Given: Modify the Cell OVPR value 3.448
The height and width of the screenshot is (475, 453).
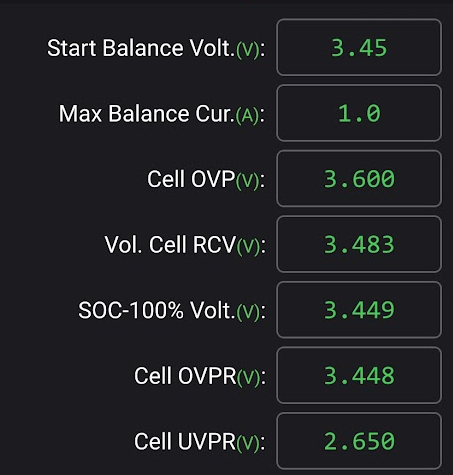Looking at the screenshot, I should coord(359,375).
